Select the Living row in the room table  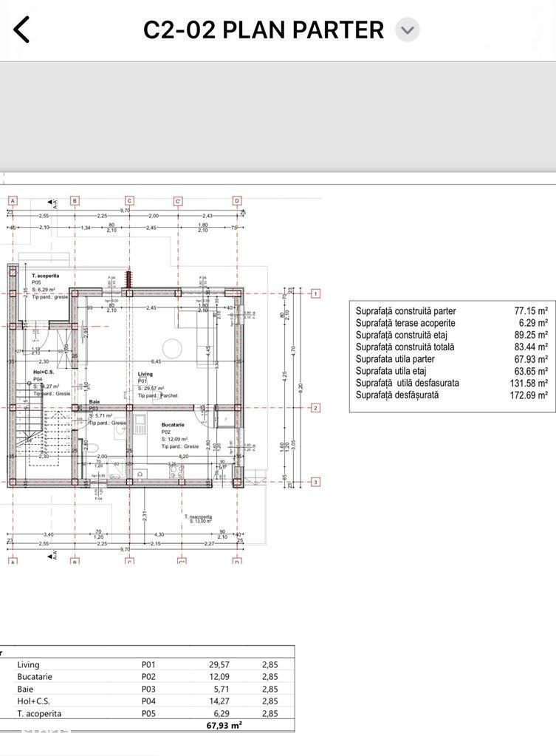tap(148, 664)
